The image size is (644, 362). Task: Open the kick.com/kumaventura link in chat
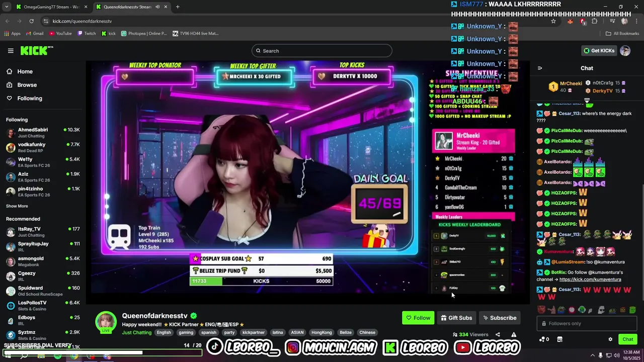[590, 280]
